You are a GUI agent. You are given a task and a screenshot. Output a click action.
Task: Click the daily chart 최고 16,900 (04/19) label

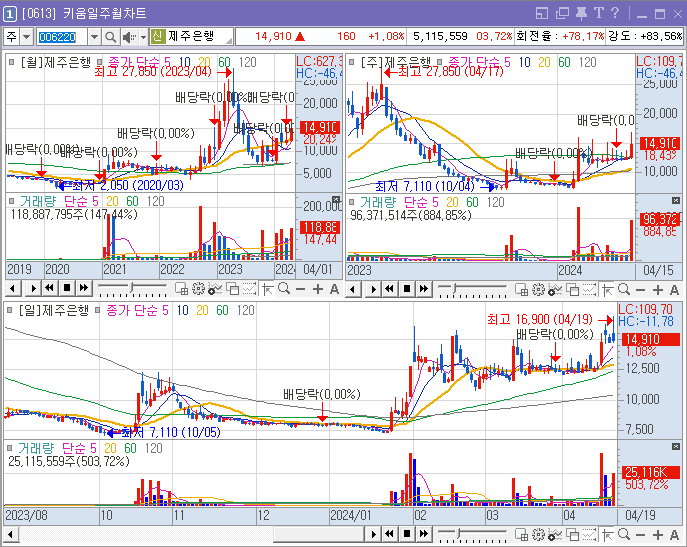click(540, 319)
